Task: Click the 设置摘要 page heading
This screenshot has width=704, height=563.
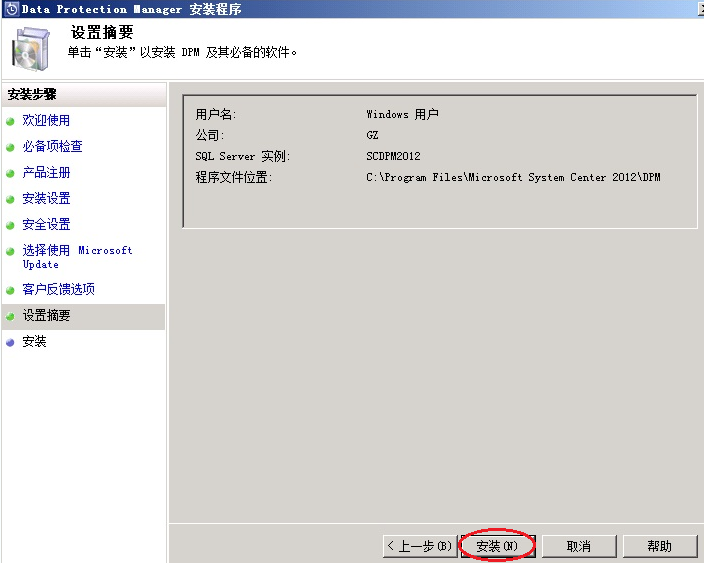Action: point(102,32)
